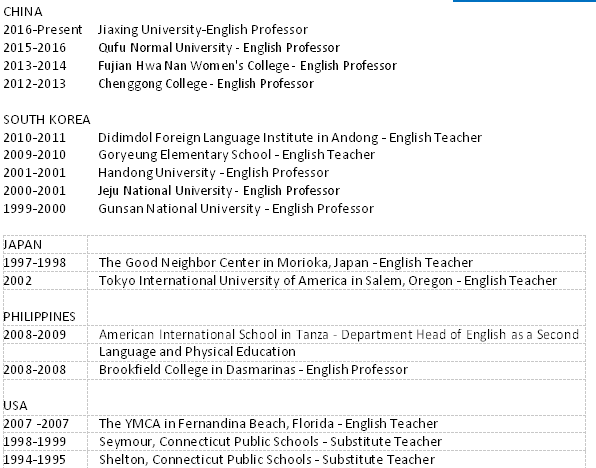This screenshot has width=596, height=468.
Task: Click the Didimdol Foreign Language Institute entry
Action: click(290, 137)
